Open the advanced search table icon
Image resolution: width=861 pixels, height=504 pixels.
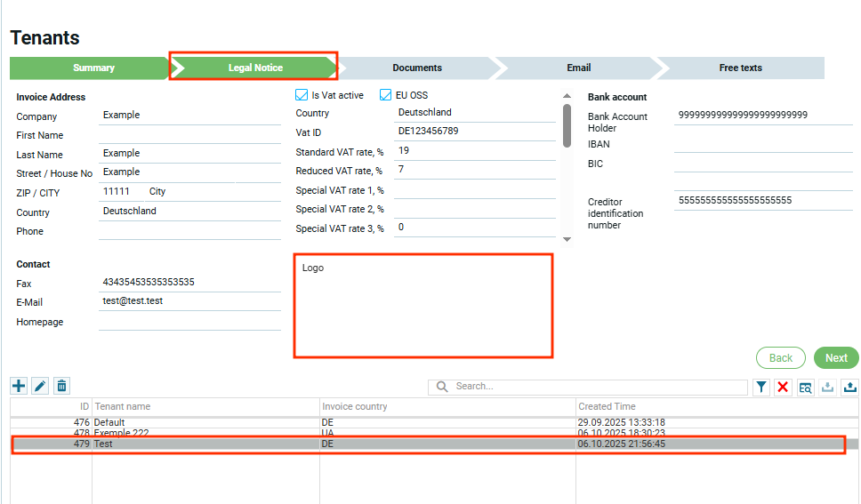tap(806, 387)
